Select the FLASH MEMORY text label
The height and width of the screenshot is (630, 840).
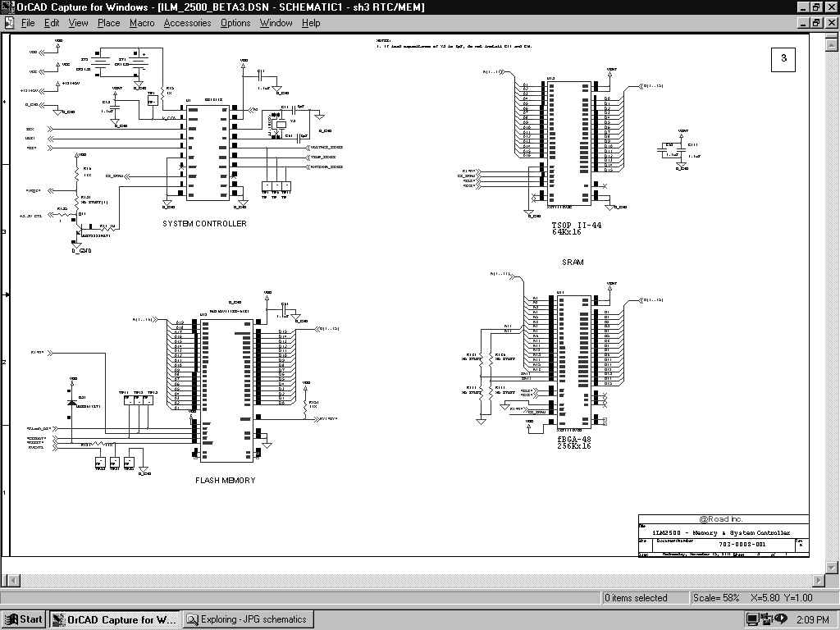tap(226, 481)
